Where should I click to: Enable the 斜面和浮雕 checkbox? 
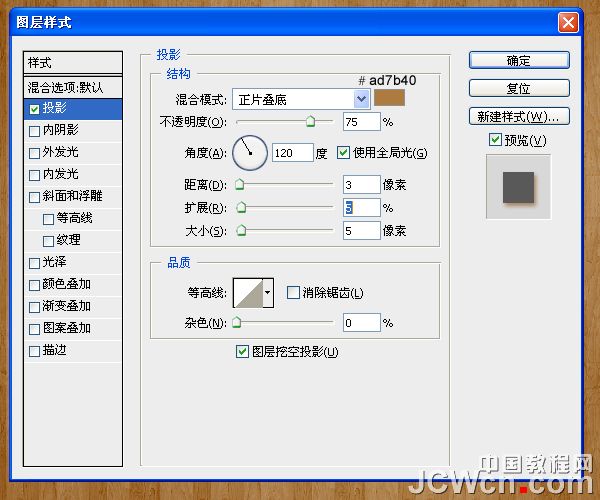[34, 197]
